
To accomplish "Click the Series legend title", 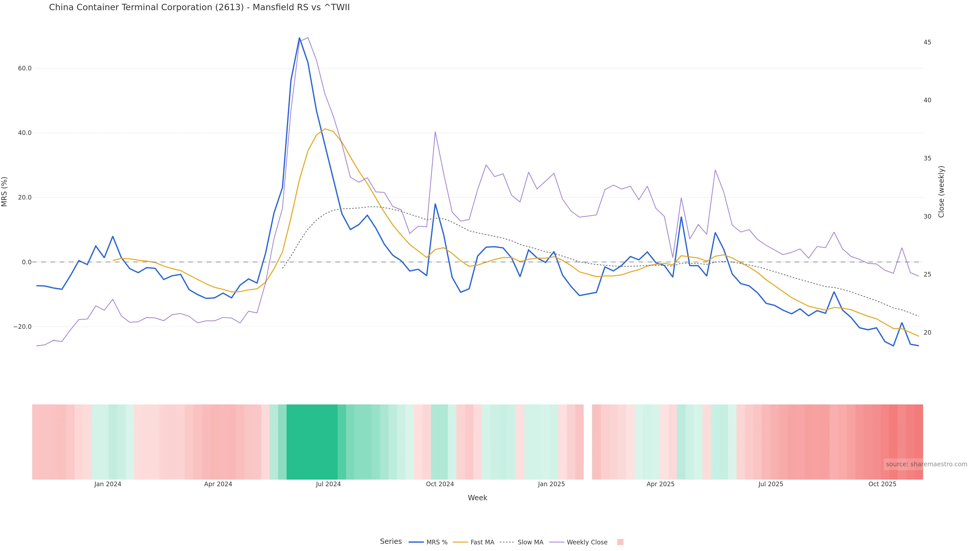I will pyautogui.click(x=391, y=541).
